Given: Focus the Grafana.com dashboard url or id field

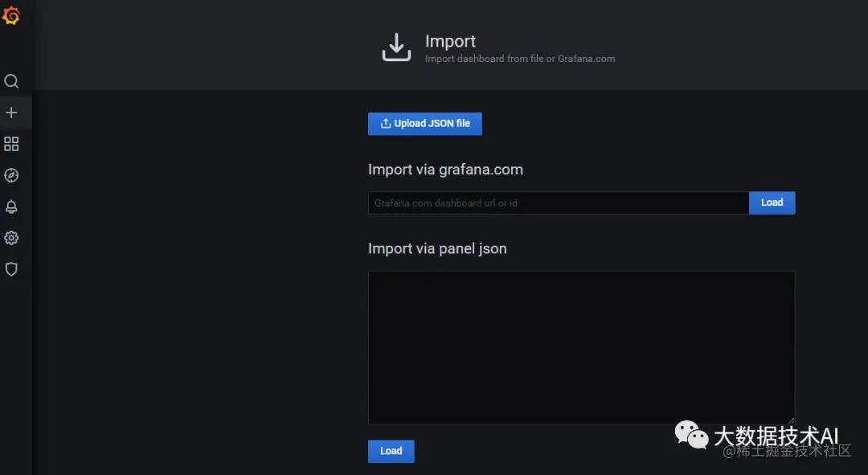Looking at the screenshot, I should pyautogui.click(x=558, y=203).
